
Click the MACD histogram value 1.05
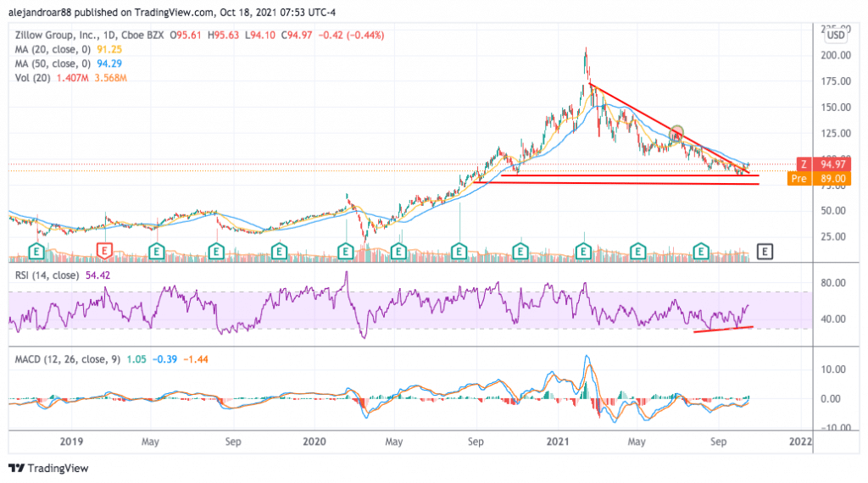[136, 359]
